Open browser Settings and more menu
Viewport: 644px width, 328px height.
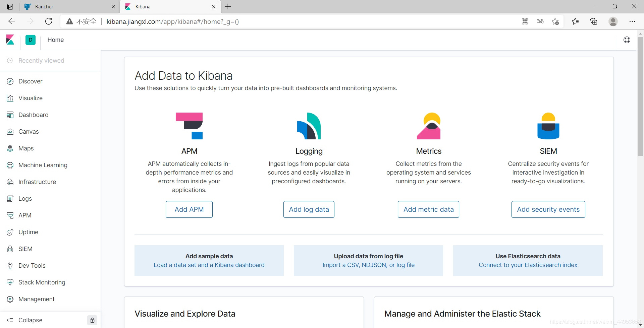[x=632, y=21]
